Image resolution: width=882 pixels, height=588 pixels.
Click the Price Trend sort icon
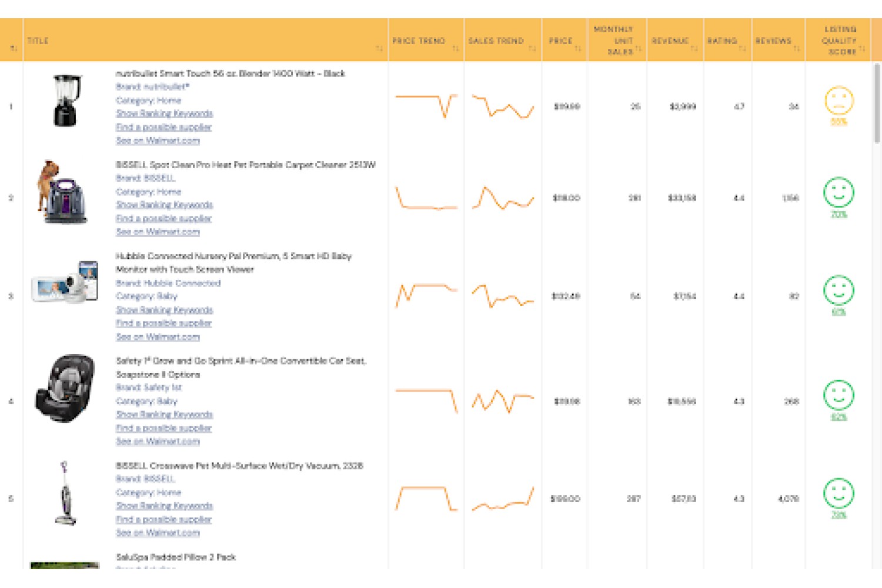[x=455, y=48]
